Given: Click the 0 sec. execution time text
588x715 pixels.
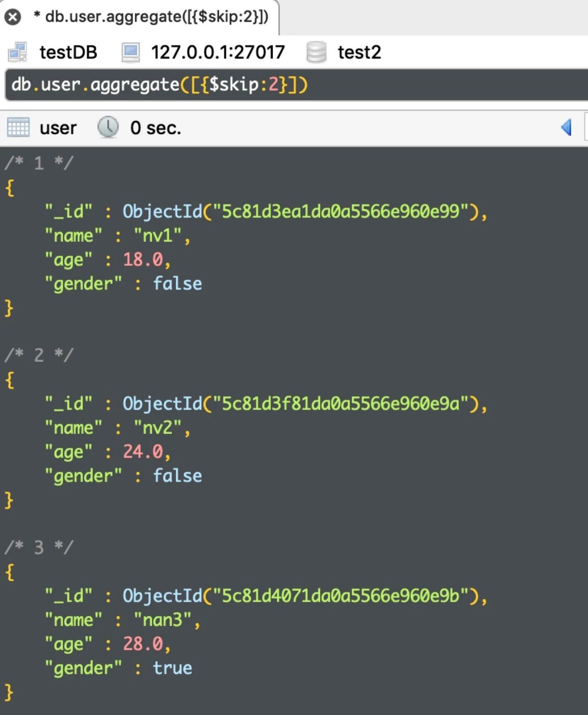Looking at the screenshot, I should pyautogui.click(x=156, y=128).
